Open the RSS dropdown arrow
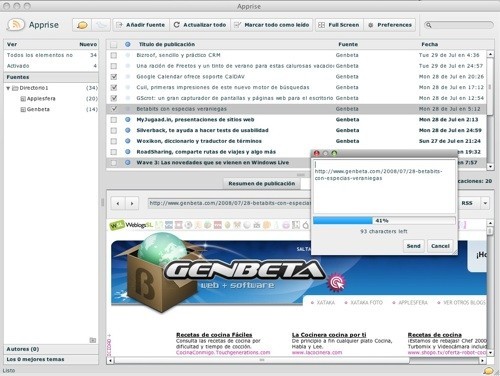The height and width of the screenshot is (376, 500). pyautogui.click(x=485, y=203)
